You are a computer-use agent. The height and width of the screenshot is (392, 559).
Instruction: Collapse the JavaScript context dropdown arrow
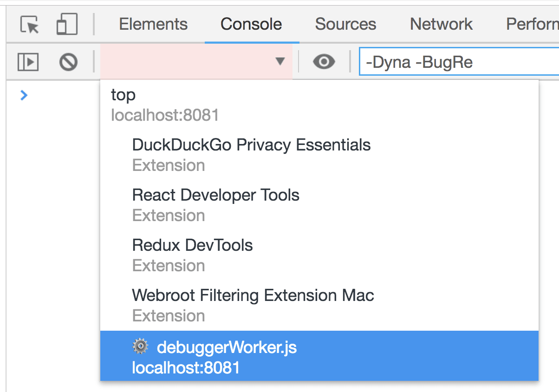[x=280, y=61]
